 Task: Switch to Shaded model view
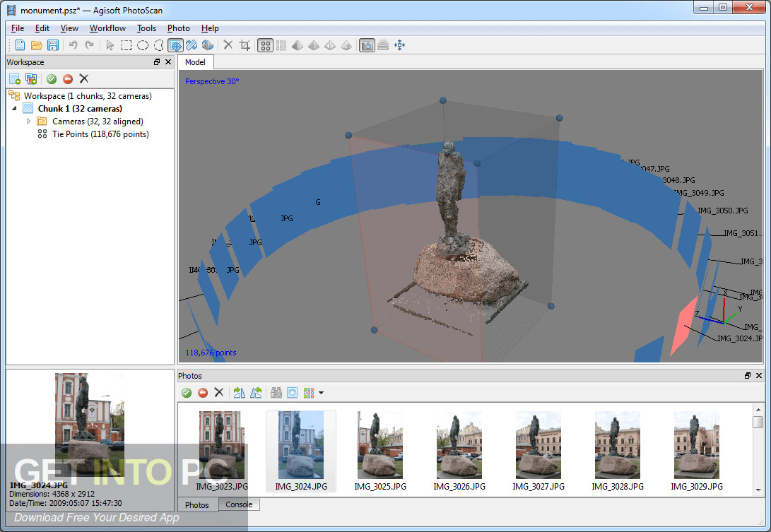point(298,46)
